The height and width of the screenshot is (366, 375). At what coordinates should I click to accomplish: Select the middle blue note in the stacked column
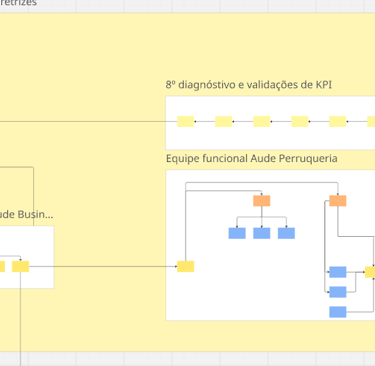coord(338,292)
